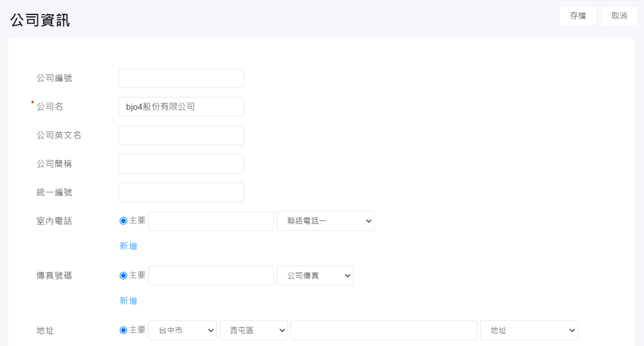This screenshot has width=644, height=346.
Task: Click the 統一編號 input field
Action: (x=181, y=192)
